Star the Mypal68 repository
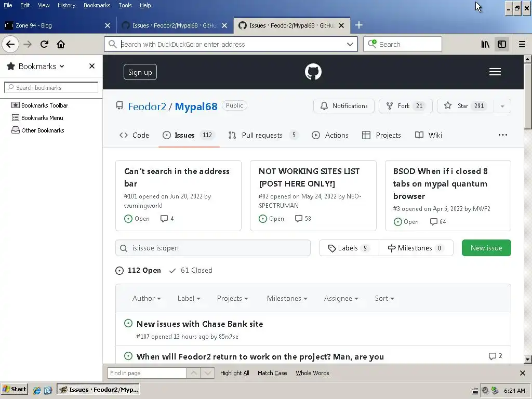Image resolution: width=532 pixels, height=399 pixels. [465, 106]
